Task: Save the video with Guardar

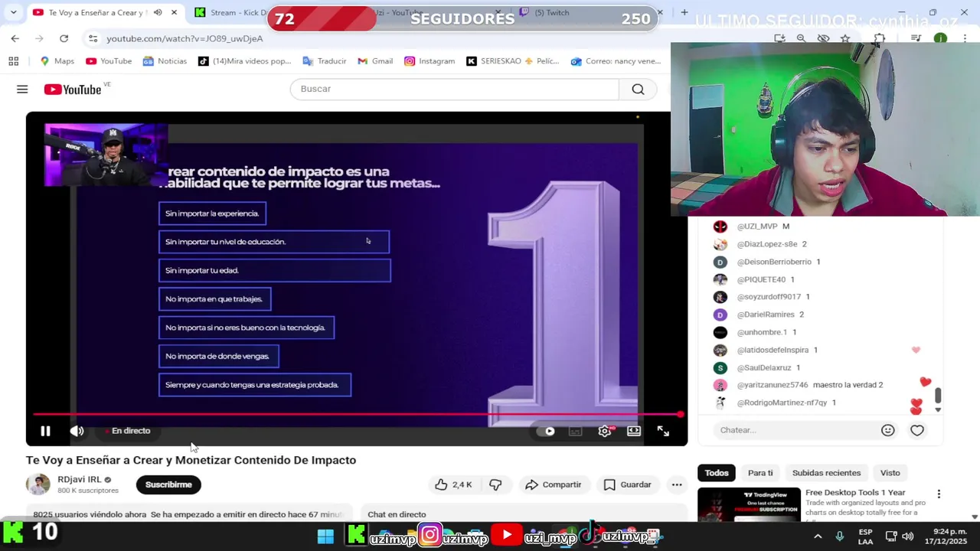Action: click(x=627, y=484)
